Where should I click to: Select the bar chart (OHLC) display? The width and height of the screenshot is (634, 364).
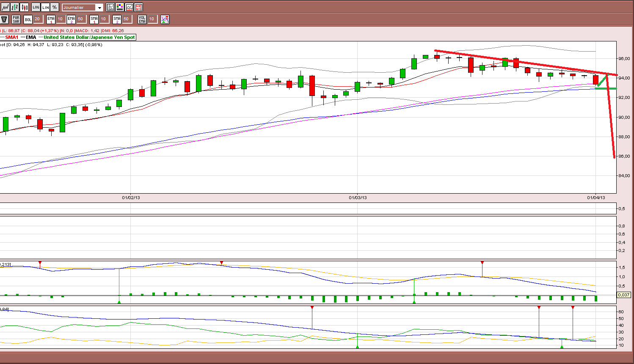(x=15, y=7)
